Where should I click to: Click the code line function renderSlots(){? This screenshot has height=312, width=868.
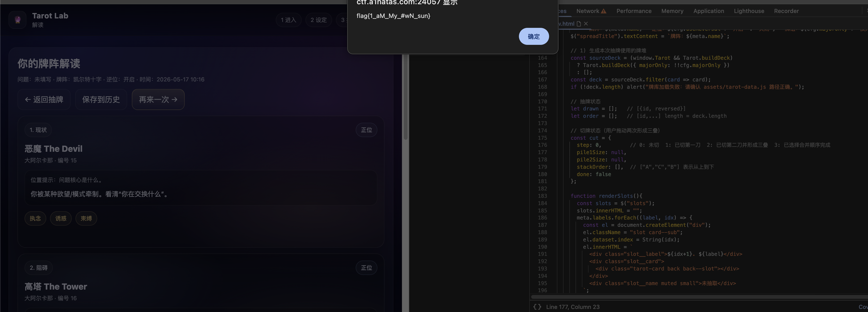pyautogui.click(x=606, y=196)
